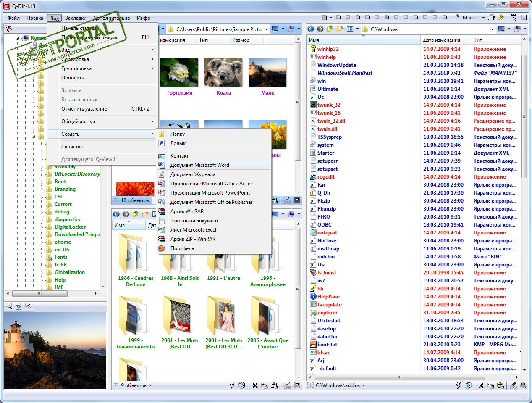Open the Sample Pictures address dropdown arrow
Image resolution: width=532 pixels, height=403 pixels.
[x=266, y=29]
